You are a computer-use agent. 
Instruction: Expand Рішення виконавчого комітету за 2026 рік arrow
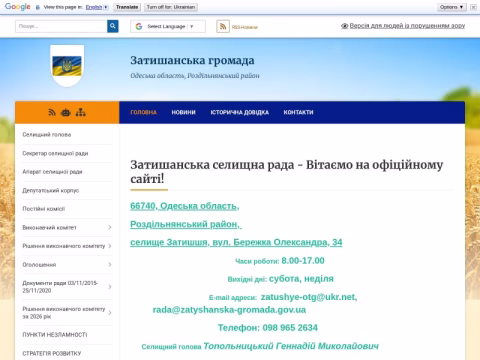click(110, 313)
